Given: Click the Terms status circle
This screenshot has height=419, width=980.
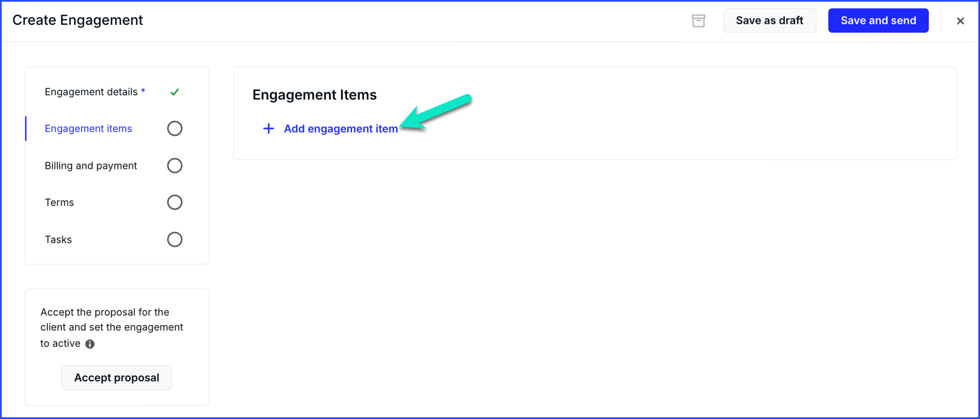Looking at the screenshot, I should click(174, 202).
